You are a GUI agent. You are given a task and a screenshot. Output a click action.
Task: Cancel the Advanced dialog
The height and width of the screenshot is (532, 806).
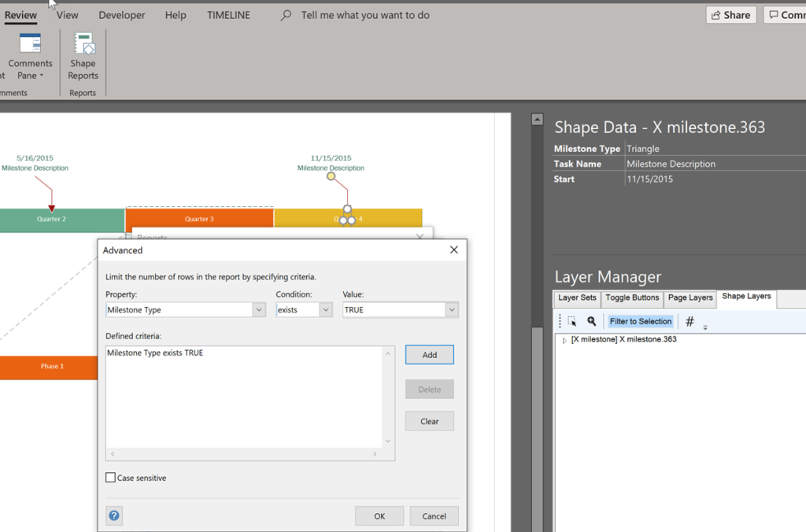click(434, 515)
